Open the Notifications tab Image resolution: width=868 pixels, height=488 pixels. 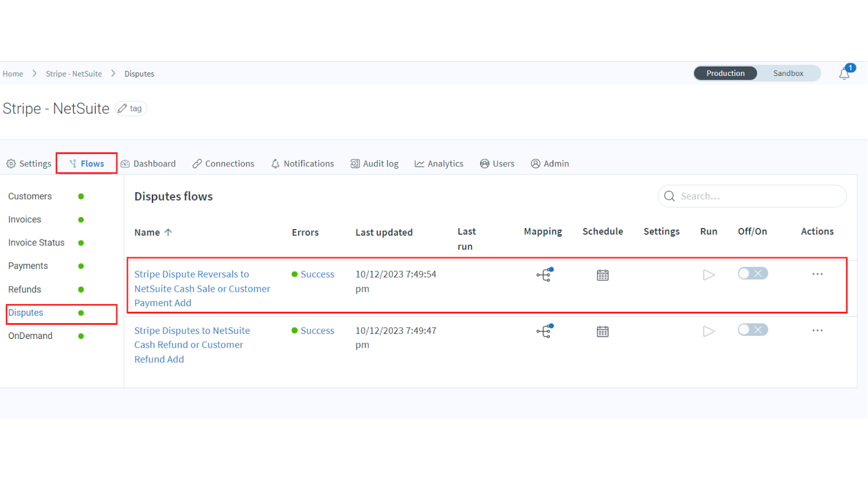[302, 164]
